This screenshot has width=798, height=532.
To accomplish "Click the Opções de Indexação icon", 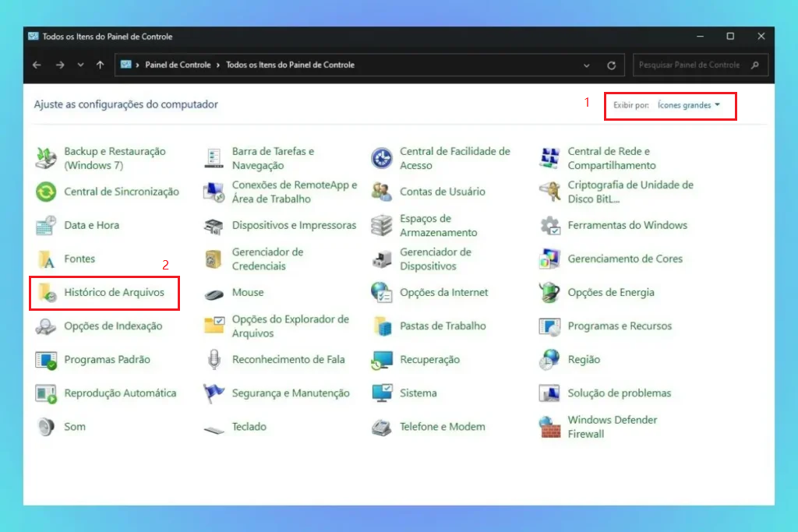I will pos(46,326).
